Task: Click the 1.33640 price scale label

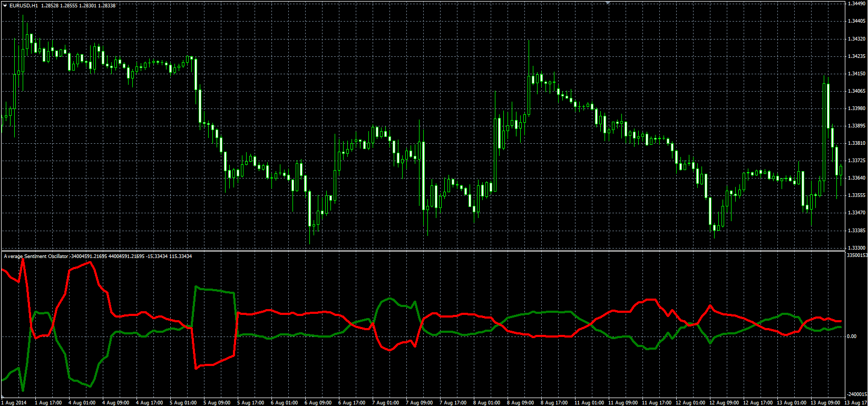Action: coord(856,178)
